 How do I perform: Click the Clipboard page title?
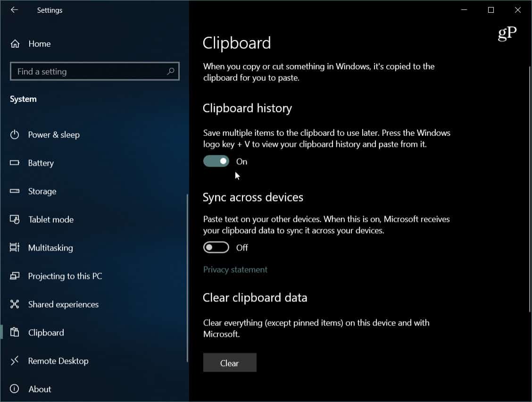coord(237,43)
